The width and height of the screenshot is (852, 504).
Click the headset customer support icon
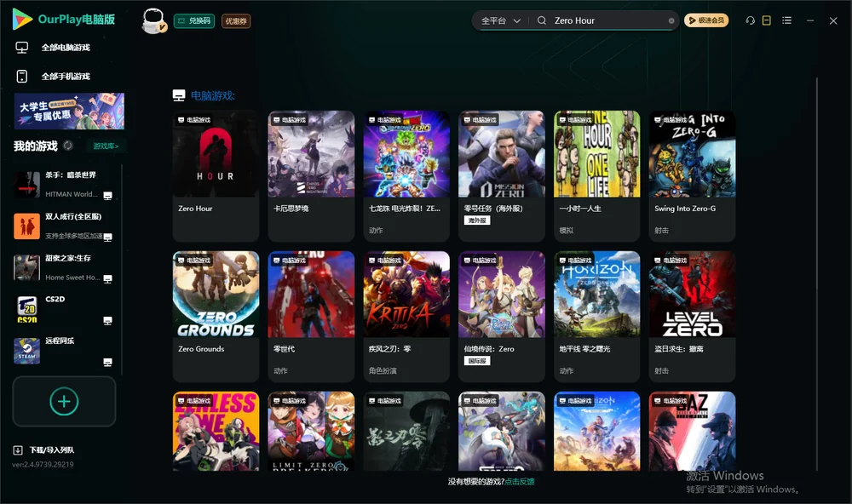pyautogui.click(x=751, y=20)
